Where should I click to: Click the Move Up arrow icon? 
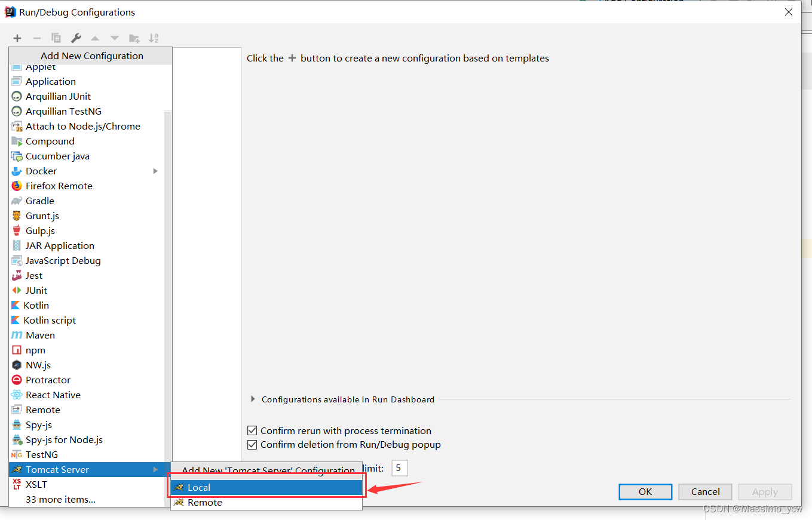(x=95, y=38)
